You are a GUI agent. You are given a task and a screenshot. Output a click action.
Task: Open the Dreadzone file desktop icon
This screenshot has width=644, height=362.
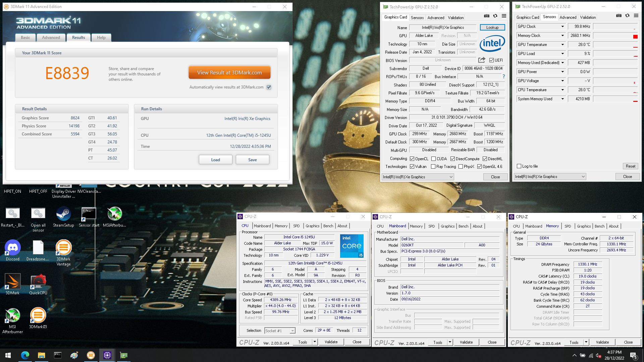click(38, 250)
